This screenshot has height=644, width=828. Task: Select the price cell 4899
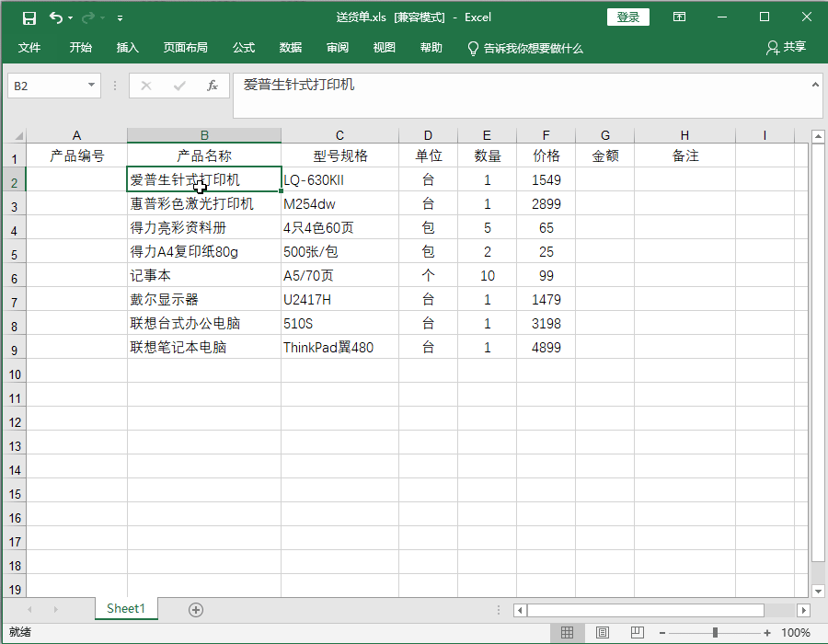coord(546,348)
